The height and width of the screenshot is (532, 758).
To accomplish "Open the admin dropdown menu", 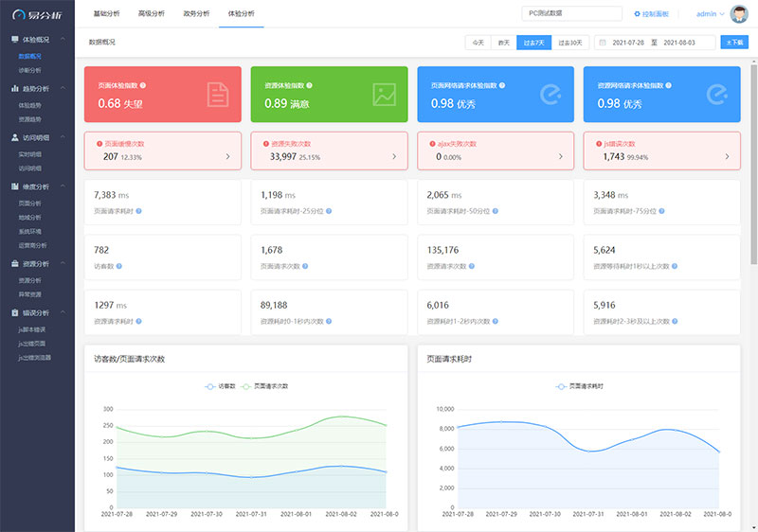I will (x=711, y=14).
